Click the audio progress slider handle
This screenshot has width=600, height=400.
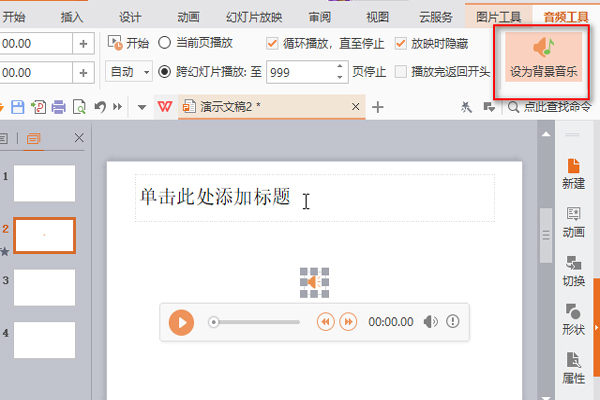(x=214, y=322)
